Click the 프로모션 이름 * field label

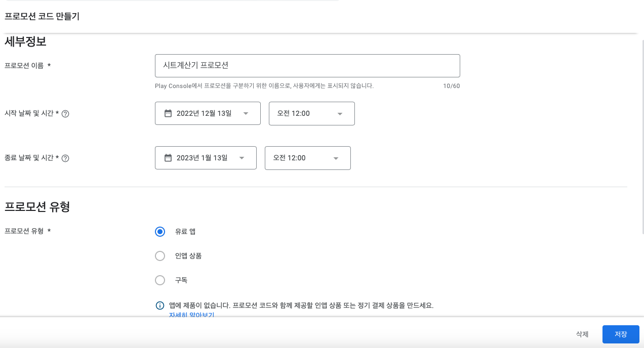pyautogui.click(x=28, y=66)
